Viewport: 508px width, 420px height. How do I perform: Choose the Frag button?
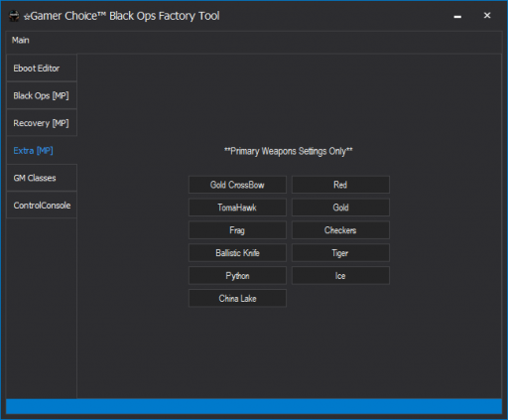[x=237, y=230]
